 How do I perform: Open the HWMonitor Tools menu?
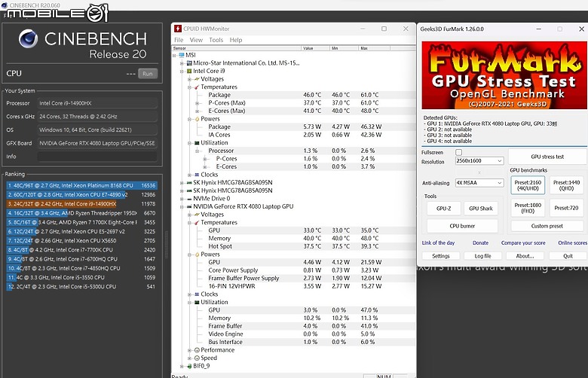point(216,40)
